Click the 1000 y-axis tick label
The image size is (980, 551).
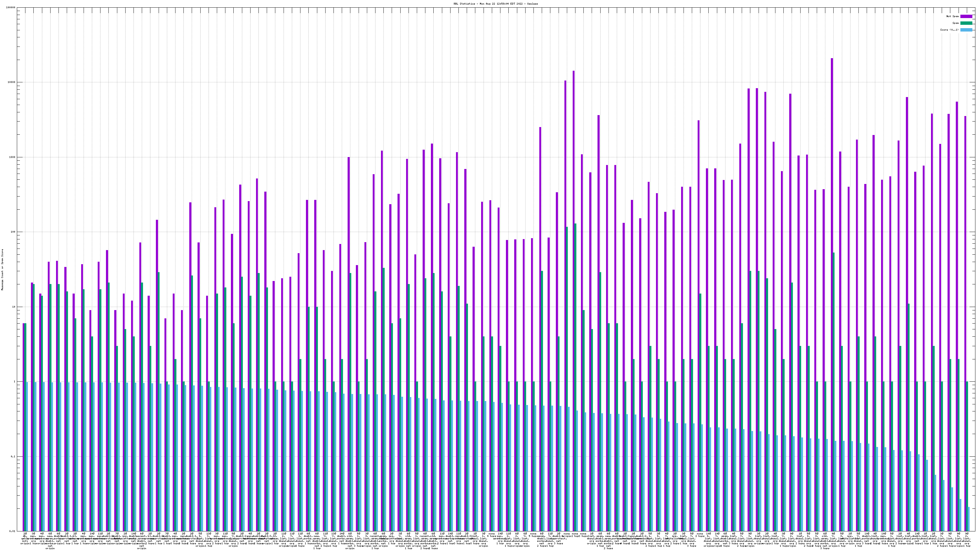pyautogui.click(x=13, y=157)
